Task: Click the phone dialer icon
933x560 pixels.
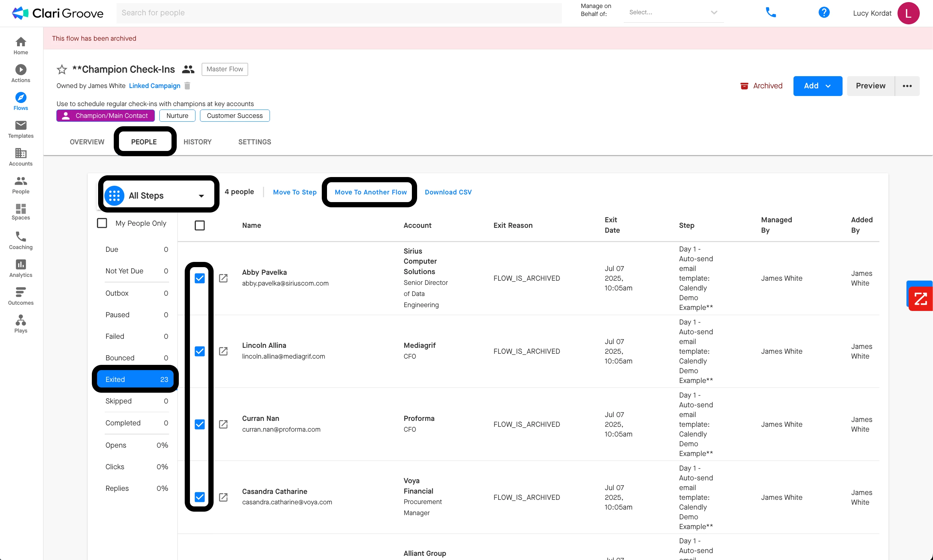Action: [770, 13]
